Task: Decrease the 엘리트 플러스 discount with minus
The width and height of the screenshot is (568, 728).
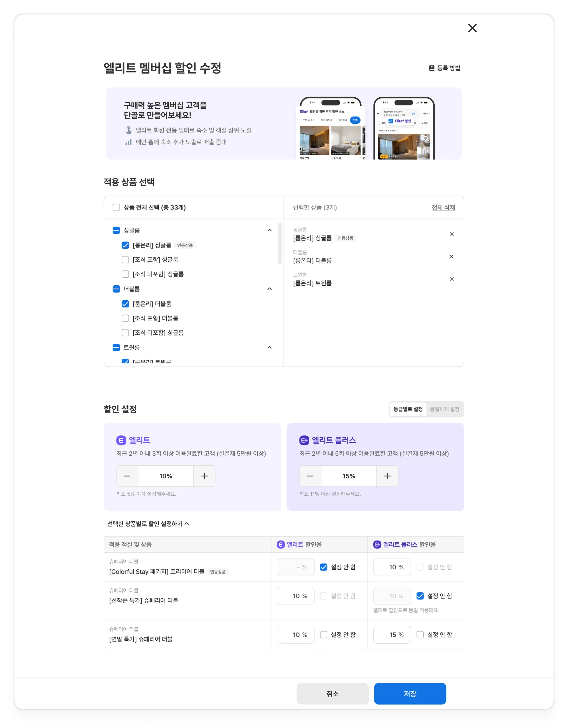Action: click(310, 476)
